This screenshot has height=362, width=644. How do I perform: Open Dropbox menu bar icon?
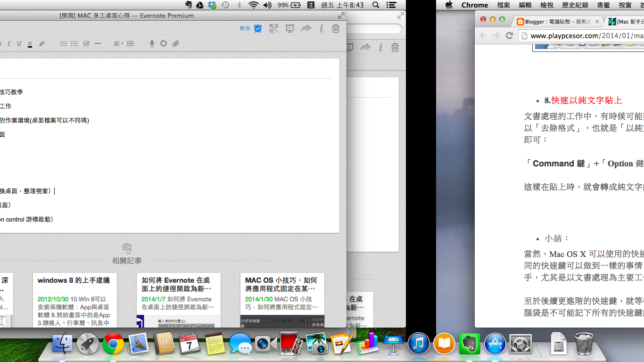[213, 5]
